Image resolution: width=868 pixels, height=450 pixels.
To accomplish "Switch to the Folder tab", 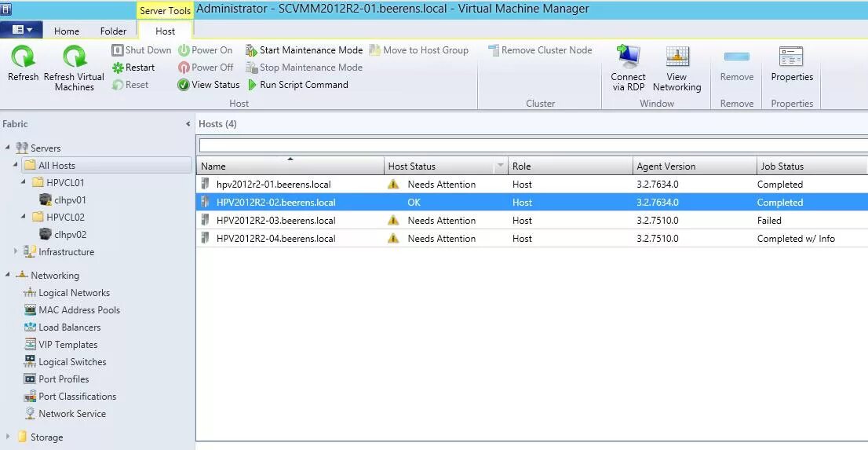I will tap(114, 31).
